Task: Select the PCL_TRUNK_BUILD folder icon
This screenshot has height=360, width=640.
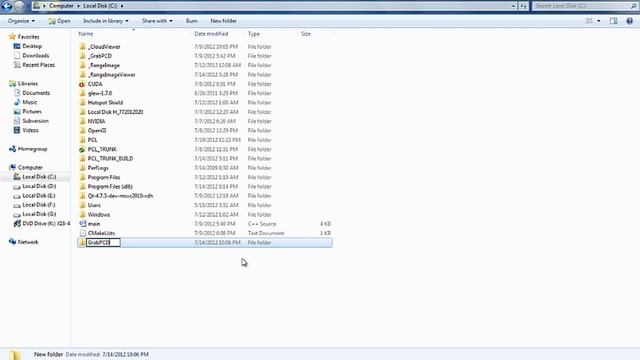Action: point(82,158)
